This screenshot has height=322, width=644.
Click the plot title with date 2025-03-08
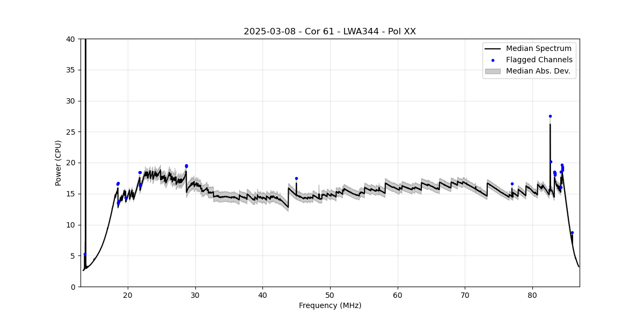(330, 32)
